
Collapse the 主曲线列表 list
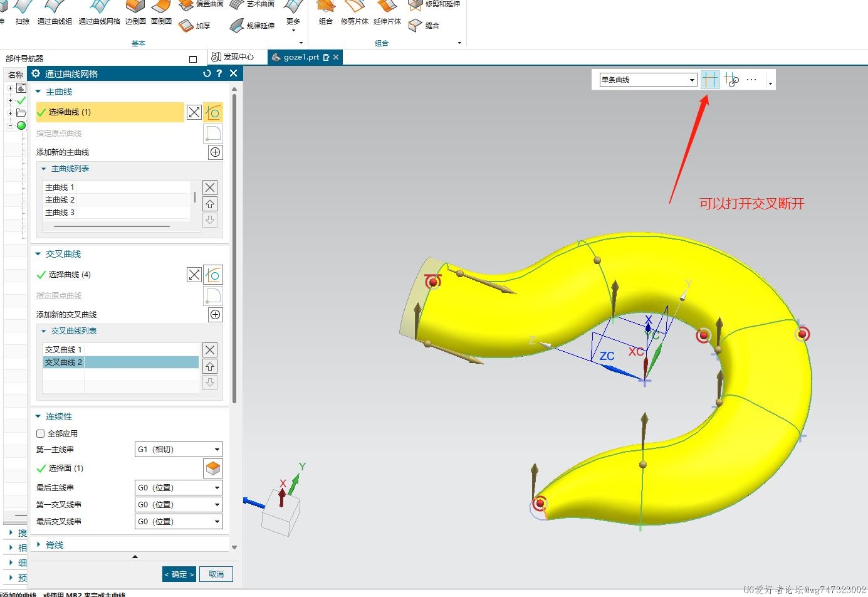(44, 169)
